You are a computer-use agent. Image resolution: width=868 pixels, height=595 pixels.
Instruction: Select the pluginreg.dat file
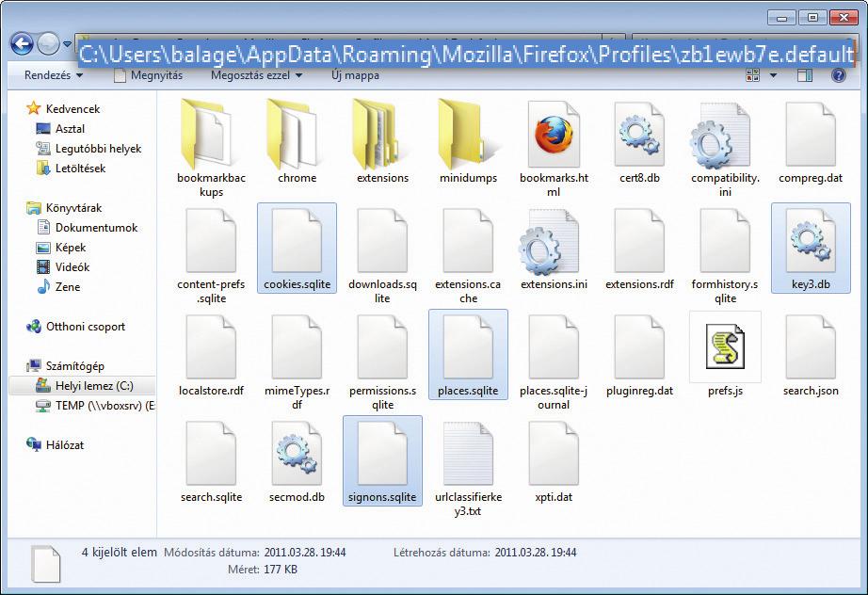[639, 355]
